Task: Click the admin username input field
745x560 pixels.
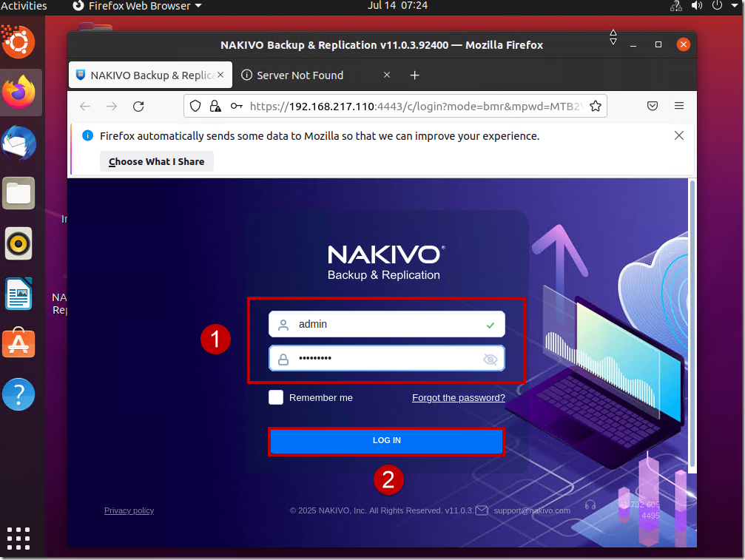Action: pos(386,325)
